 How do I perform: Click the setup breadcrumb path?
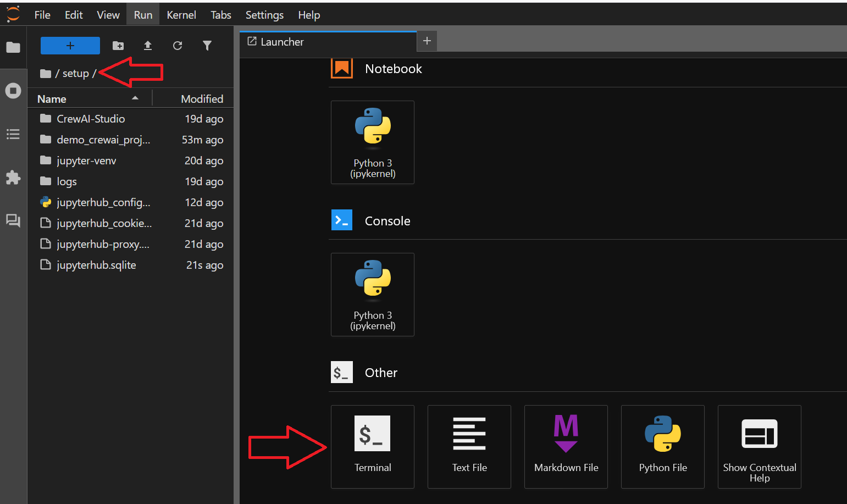75,74
